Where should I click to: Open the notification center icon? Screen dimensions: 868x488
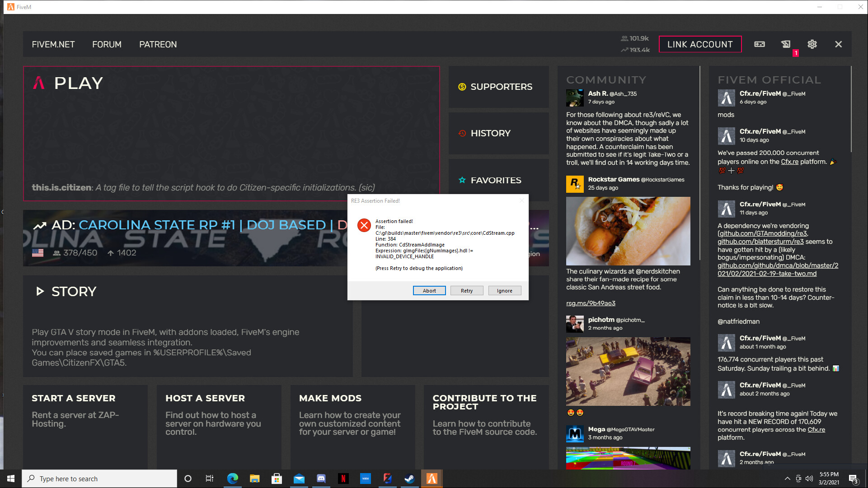[854, 479]
